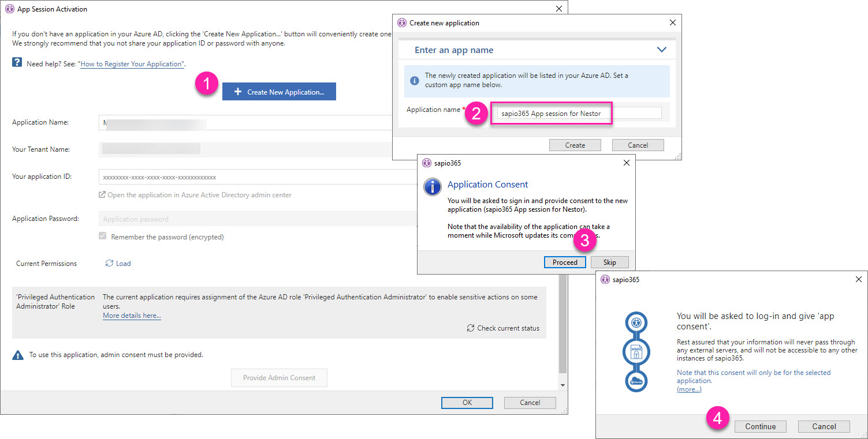868x439 pixels.
Task: Click the Application Consent info icon
Action: [x=433, y=187]
